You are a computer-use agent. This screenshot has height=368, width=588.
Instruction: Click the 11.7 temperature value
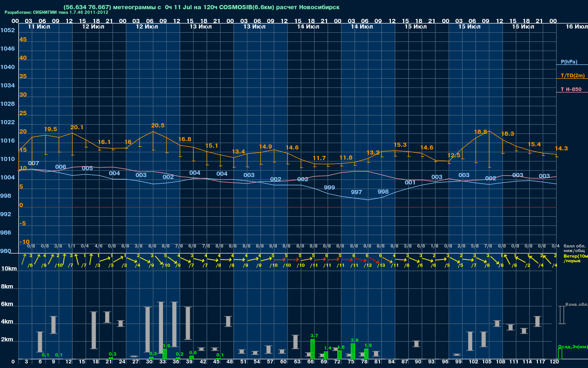pos(319,158)
